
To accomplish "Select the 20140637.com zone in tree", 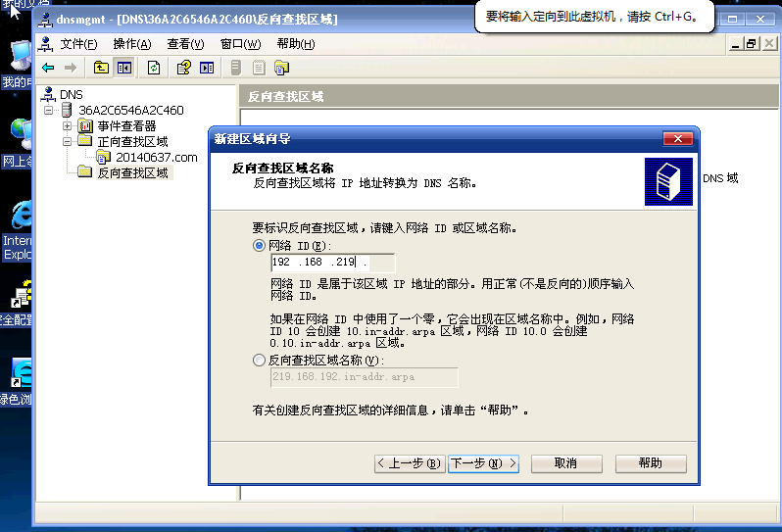I will point(155,158).
